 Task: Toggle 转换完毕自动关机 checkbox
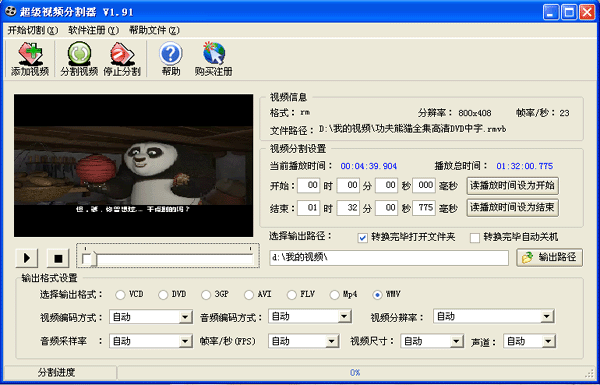(475, 238)
